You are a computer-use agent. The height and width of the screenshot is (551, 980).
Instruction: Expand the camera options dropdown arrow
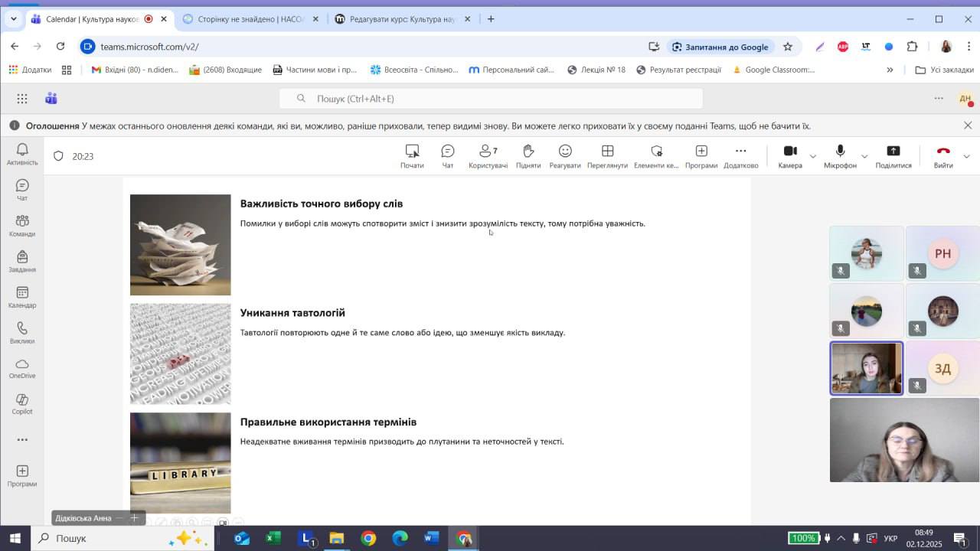pos(813,156)
